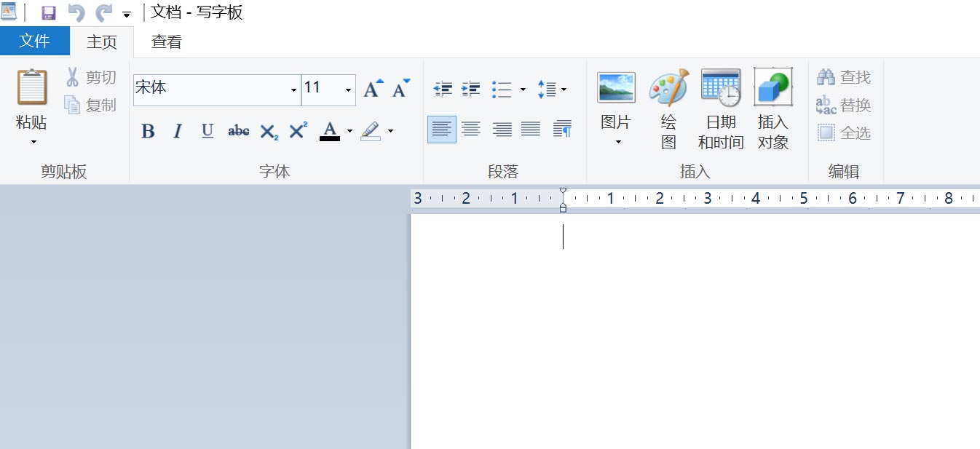Select all text with 全选

tap(844, 132)
